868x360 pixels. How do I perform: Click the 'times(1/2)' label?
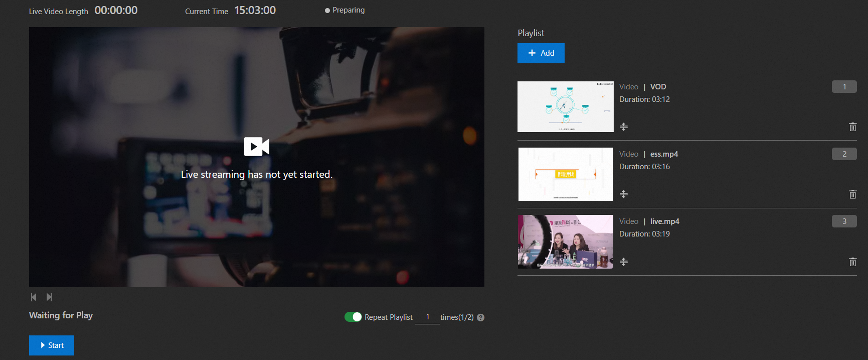point(457,317)
